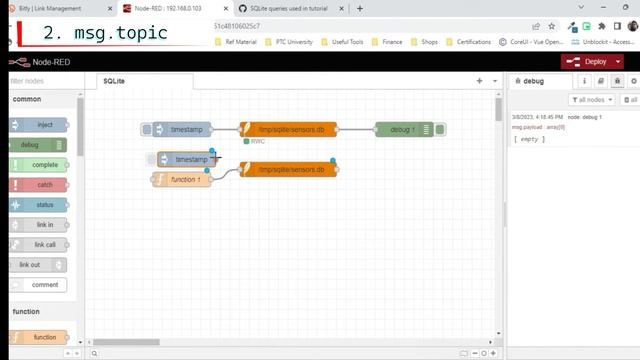The image size is (640, 360).
Task: Open the Certifications bookmarks folder
Action: pos(469,42)
